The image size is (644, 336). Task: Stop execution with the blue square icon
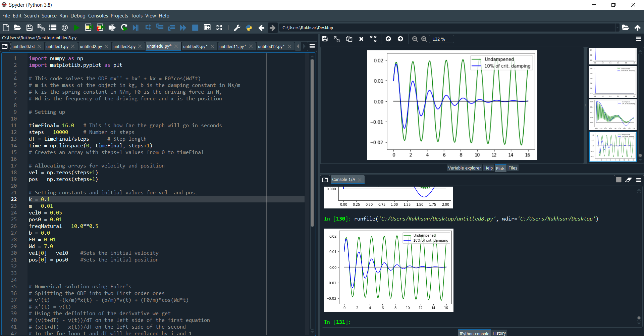click(x=195, y=28)
